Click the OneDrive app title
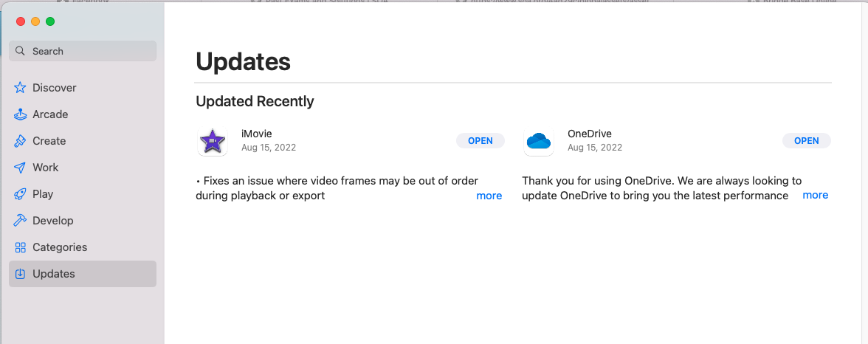 (590, 134)
